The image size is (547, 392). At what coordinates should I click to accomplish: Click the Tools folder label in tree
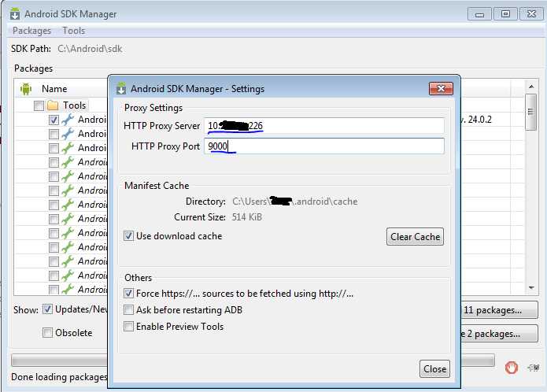coord(74,105)
